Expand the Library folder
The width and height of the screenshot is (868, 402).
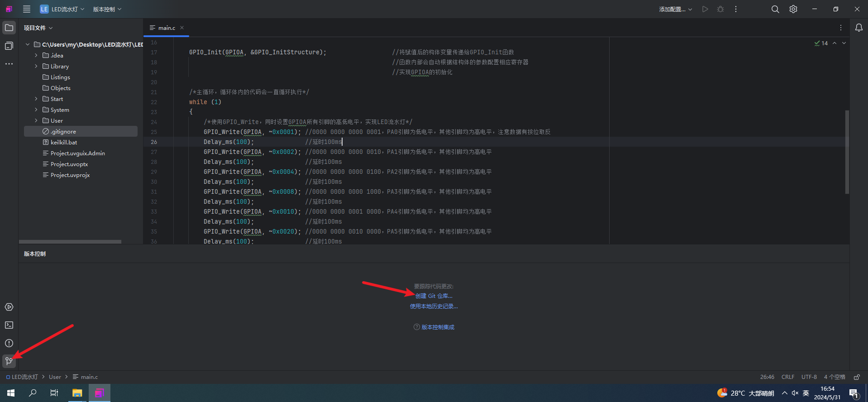(x=36, y=66)
